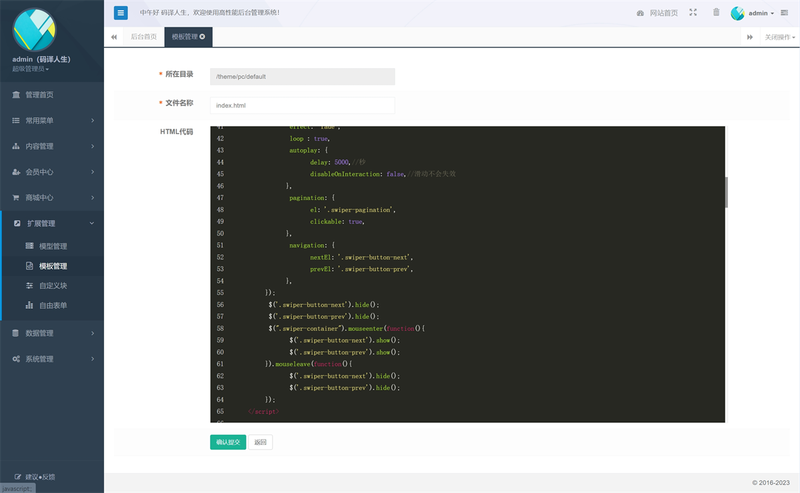Click the admin (码译人生) username in the sidebar
The image size is (800, 493).
(41, 59)
